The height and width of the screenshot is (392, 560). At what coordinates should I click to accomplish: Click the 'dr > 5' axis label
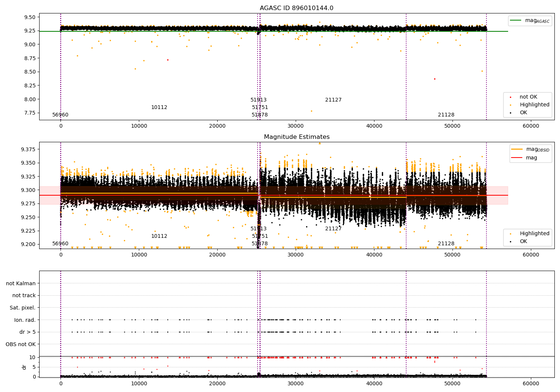28,332
